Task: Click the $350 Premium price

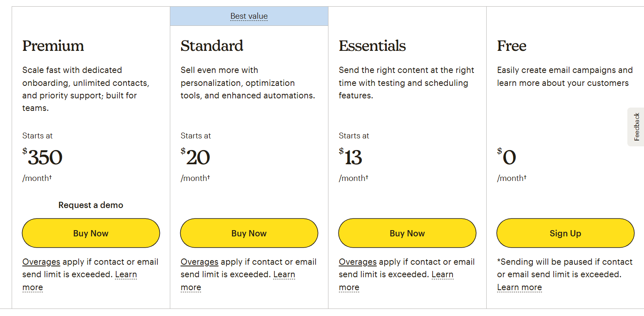Action: coord(42,158)
